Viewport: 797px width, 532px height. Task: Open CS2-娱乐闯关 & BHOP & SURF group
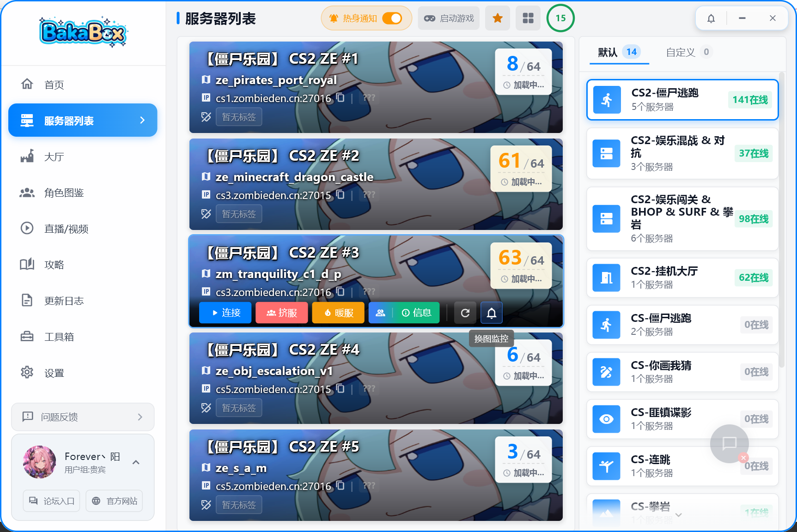682,218
